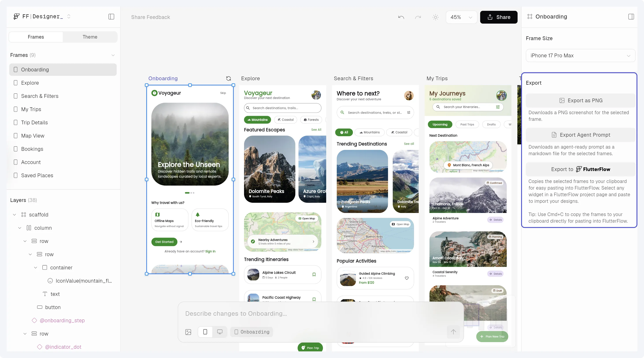644x358 pixels.
Task: Toggle the left sidebar panel icon
Action: (111, 17)
